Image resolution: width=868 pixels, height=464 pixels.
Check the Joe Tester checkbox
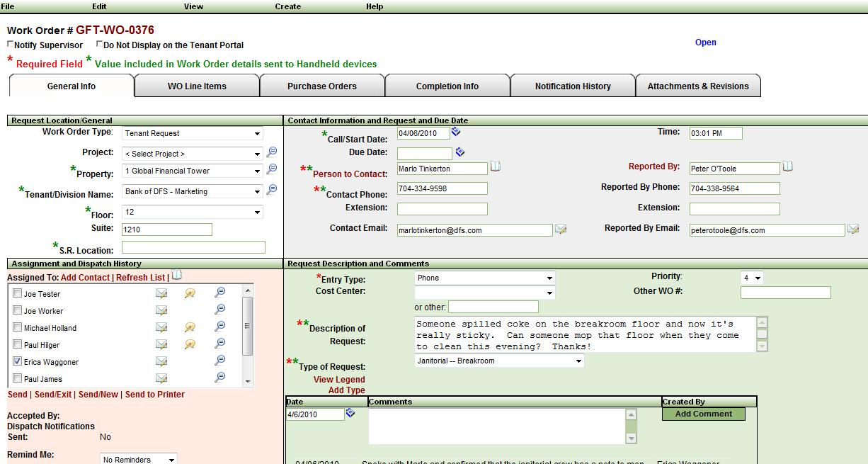tap(18, 293)
